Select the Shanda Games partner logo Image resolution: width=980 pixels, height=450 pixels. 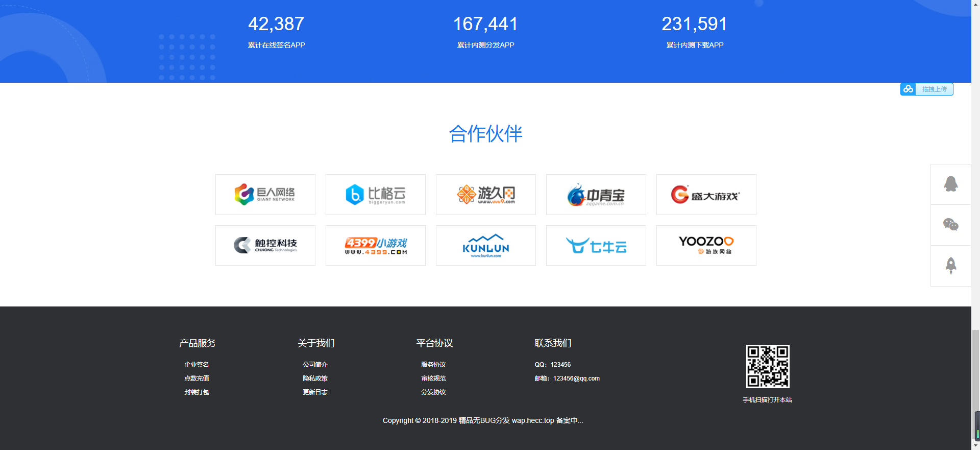(706, 195)
